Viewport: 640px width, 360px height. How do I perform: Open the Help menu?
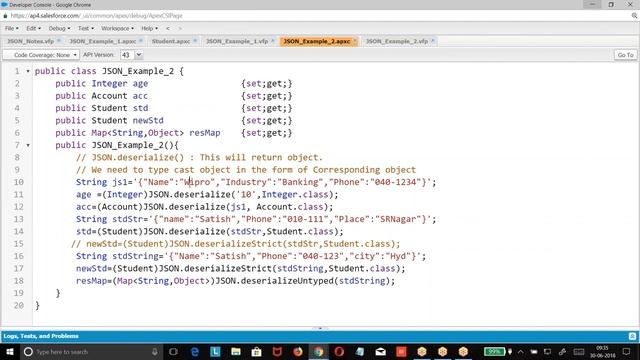(149, 29)
